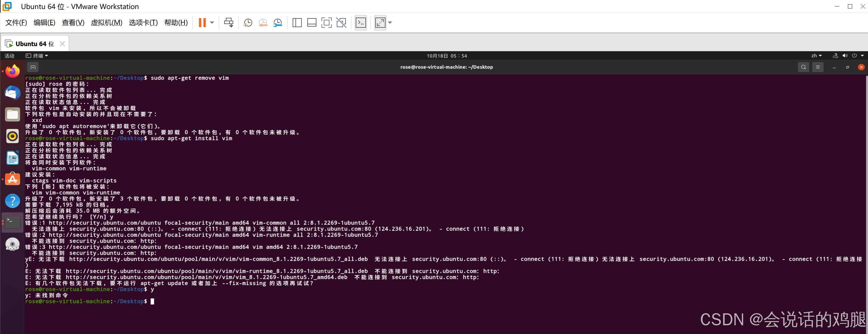Toggle the VMware library sidebar view
This screenshot has height=334, width=868.
297,23
